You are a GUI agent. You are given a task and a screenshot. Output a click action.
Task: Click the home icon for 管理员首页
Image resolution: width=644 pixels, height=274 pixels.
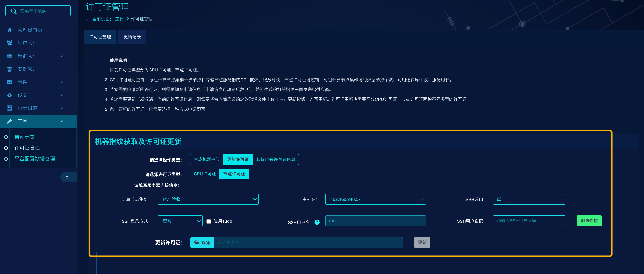pos(9,30)
